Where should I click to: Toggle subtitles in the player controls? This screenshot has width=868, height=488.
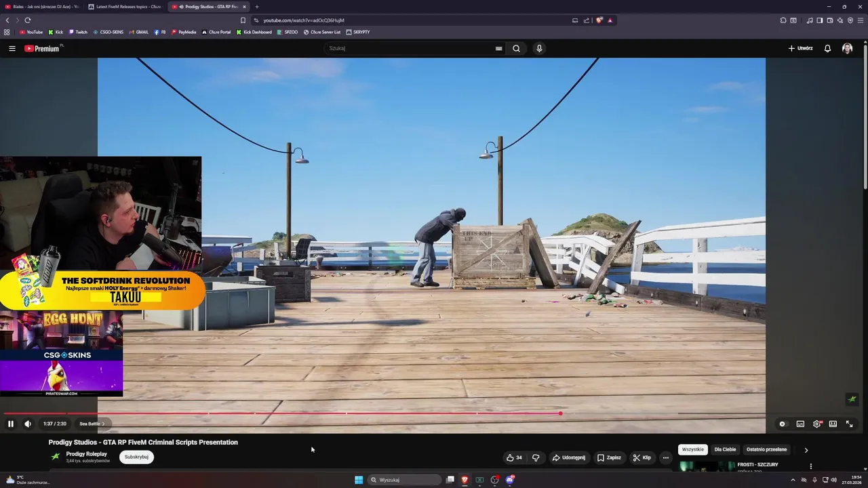[x=800, y=424]
